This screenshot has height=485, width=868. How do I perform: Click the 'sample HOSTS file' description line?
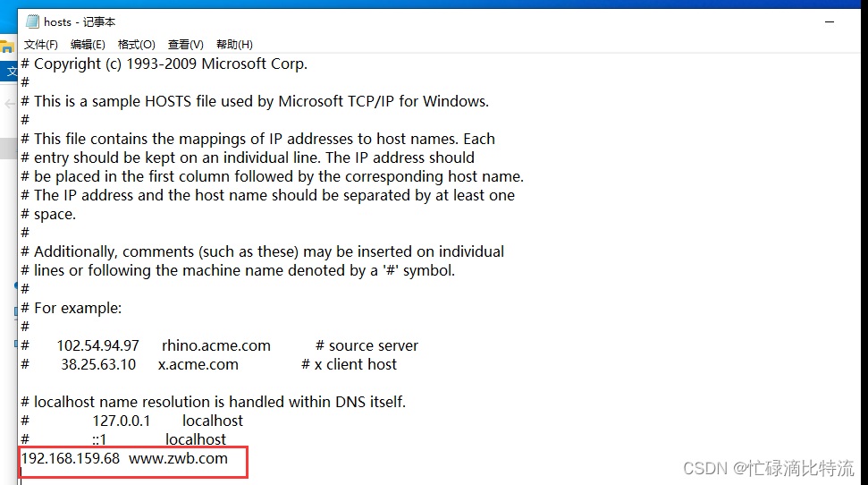tap(259, 101)
